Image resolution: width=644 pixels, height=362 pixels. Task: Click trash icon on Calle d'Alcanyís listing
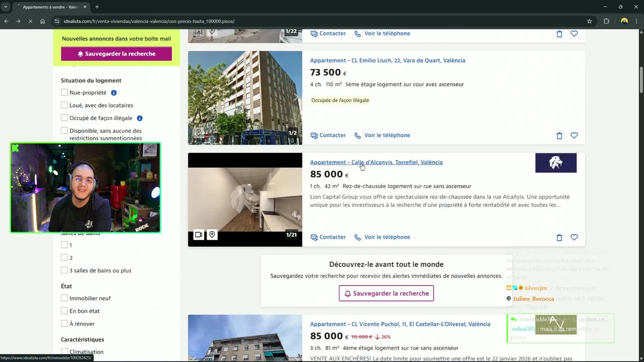tap(559, 237)
